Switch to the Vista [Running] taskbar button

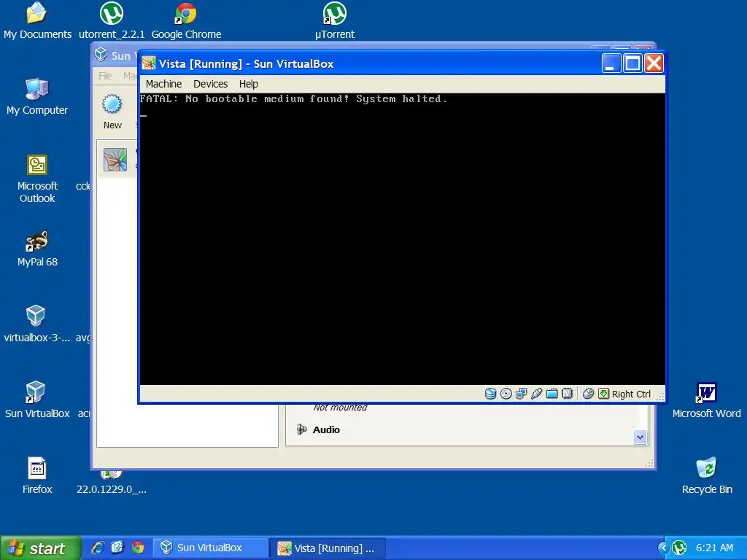tap(328, 548)
